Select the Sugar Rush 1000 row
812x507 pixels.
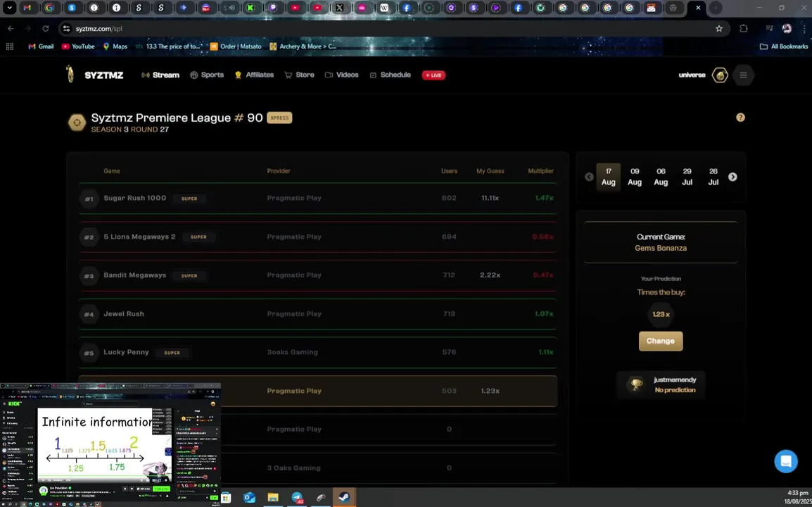(318, 198)
